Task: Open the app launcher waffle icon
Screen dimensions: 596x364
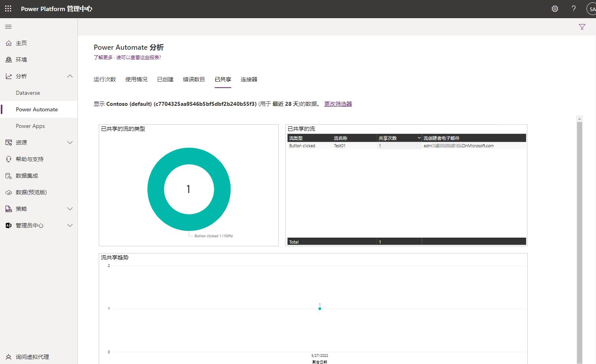Action: click(x=8, y=9)
